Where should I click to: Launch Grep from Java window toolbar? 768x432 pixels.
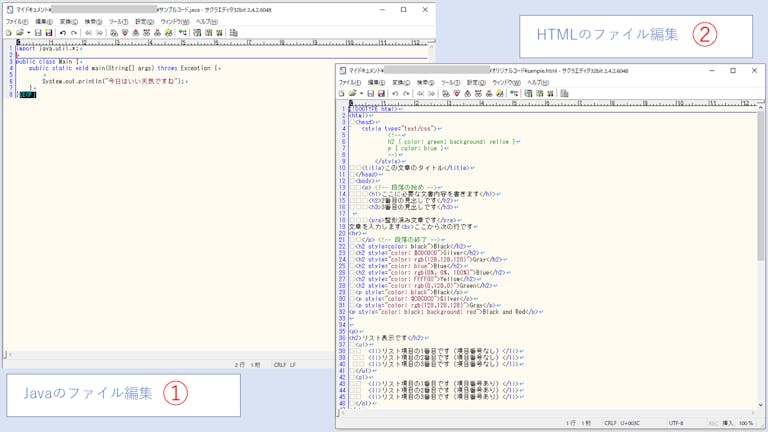click(x=168, y=33)
